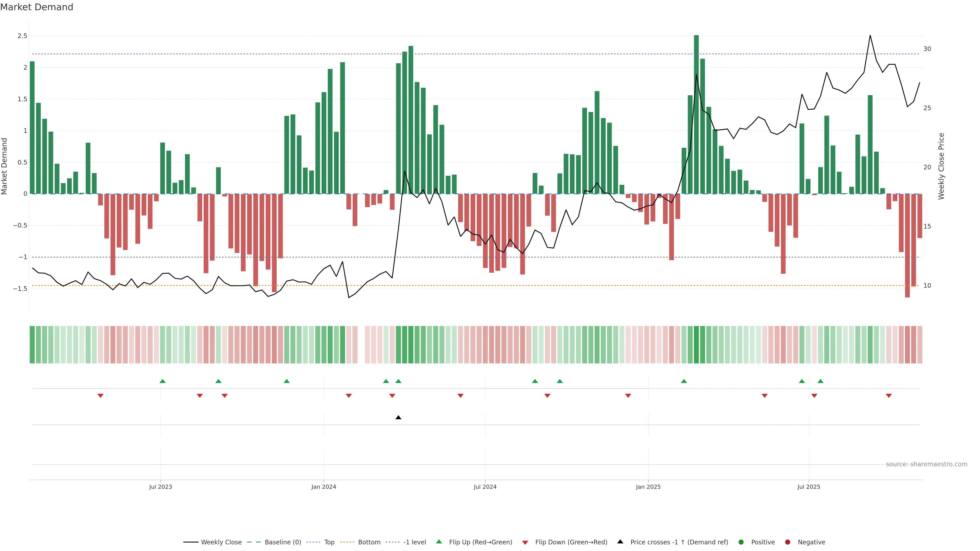
Task: Click the dark red Negative legend circle
Action: click(x=788, y=542)
